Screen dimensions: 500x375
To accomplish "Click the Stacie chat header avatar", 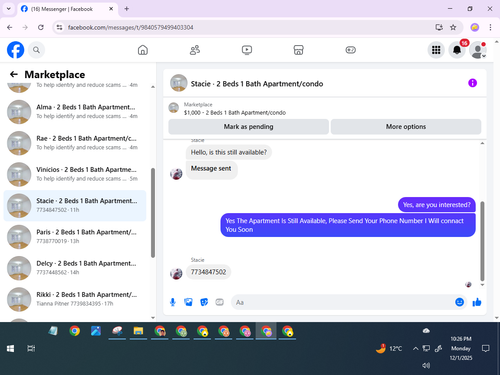I will point(179,83).
